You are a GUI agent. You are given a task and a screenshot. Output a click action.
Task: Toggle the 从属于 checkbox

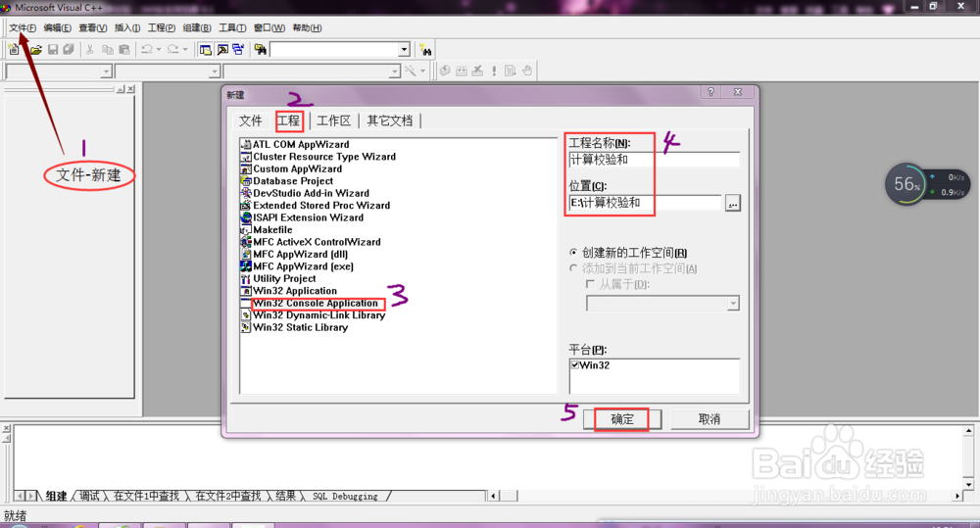click(x=590, y=284)
